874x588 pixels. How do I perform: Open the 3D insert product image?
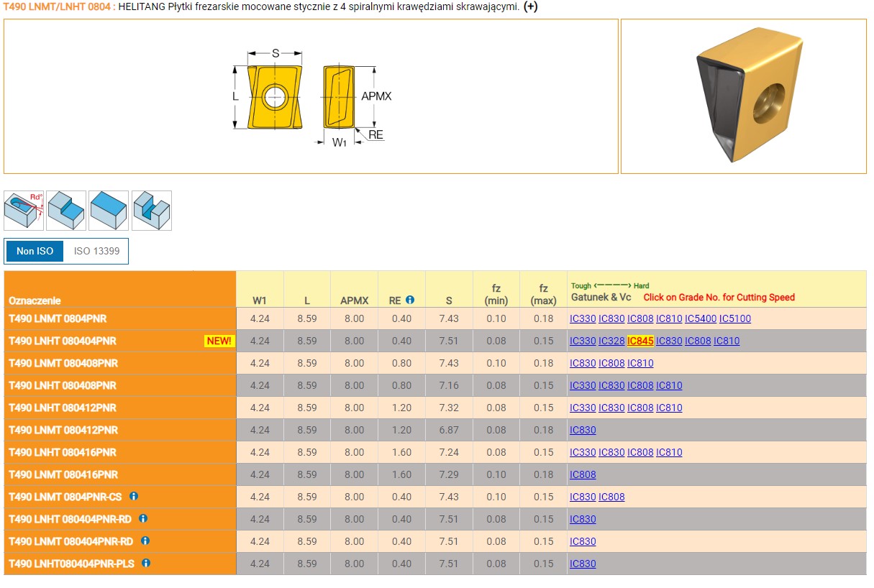pyautogui.click(x=743, y=96)
